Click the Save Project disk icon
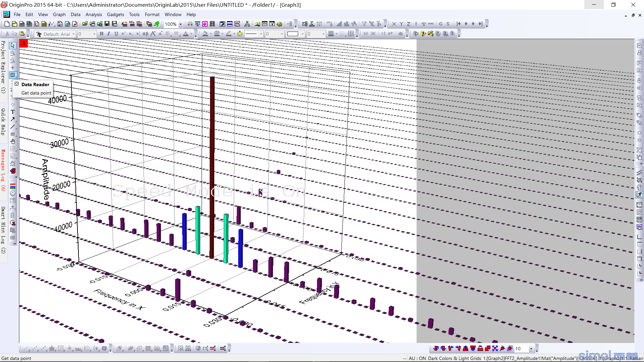This screenshot has height=362, width=644. point(107,24)
